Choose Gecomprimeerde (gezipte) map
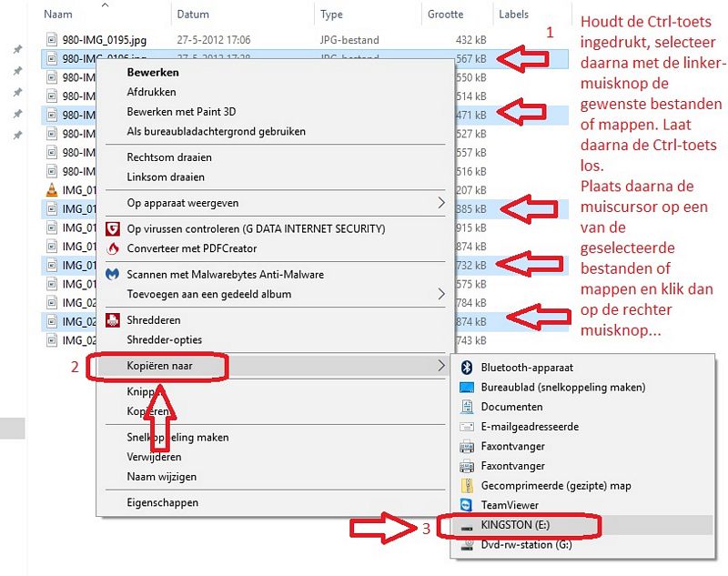 point(556,486)
